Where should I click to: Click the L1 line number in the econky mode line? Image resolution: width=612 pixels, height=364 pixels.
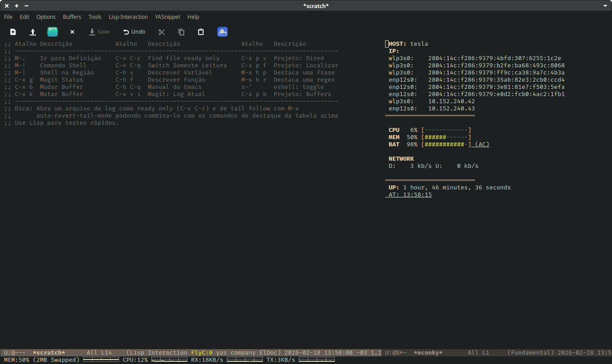click(486, 353)
